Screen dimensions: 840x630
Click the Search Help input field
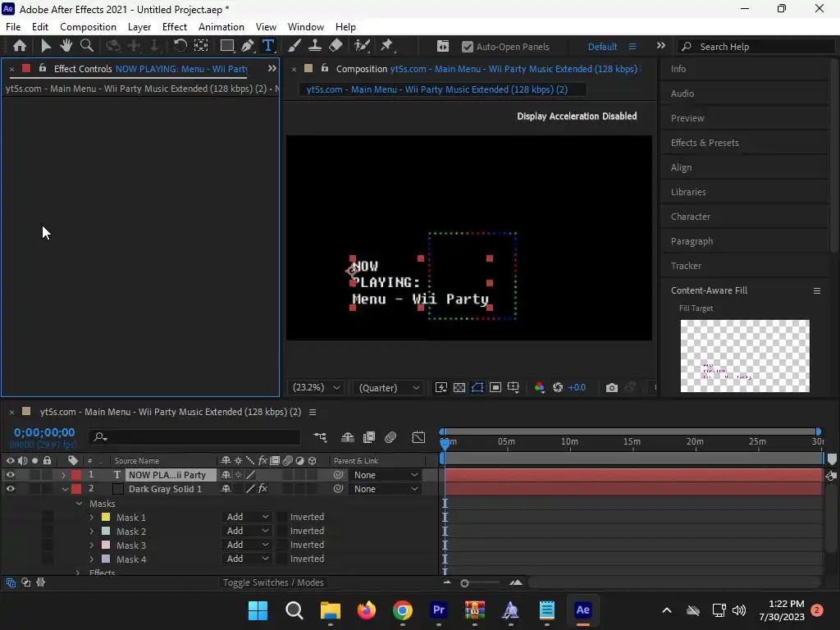[x=756, y=47]
